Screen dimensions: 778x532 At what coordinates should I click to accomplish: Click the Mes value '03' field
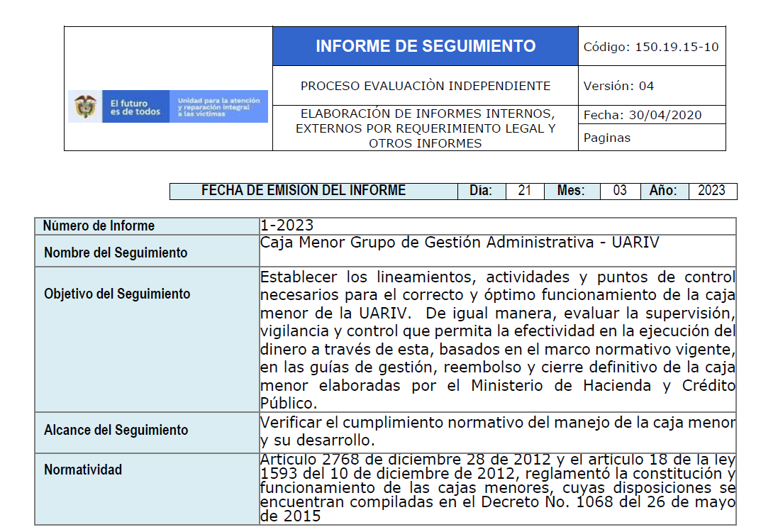[620, 191]
